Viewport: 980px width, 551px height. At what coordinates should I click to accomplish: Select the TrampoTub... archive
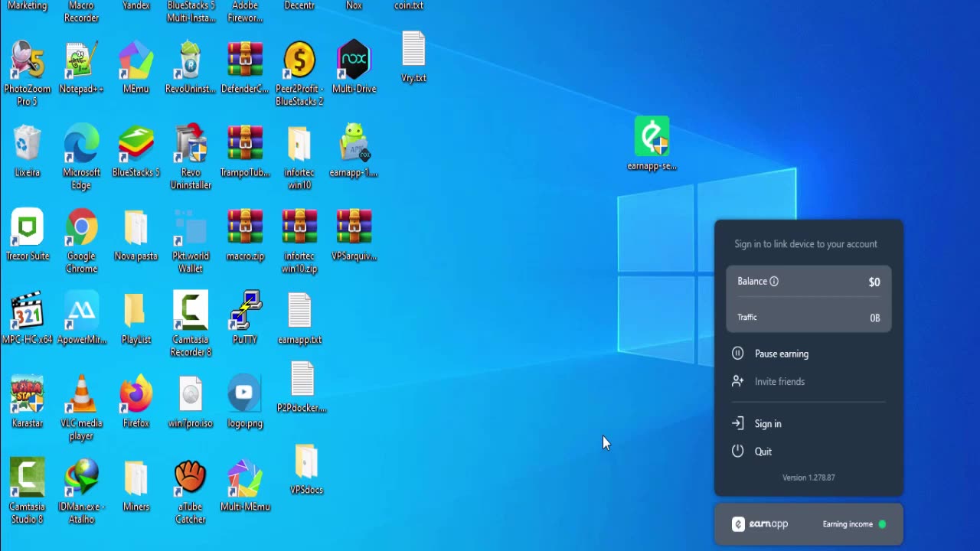click(245, 151)
